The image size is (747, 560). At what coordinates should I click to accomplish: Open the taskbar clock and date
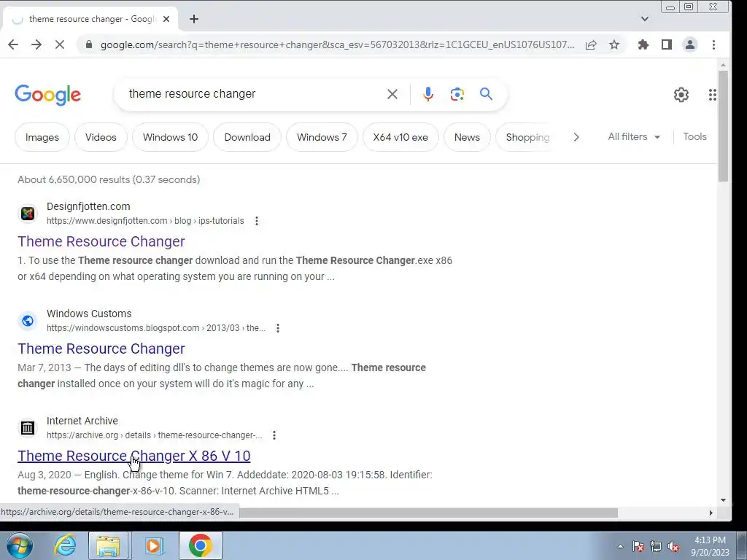click(x=710, y=546)
